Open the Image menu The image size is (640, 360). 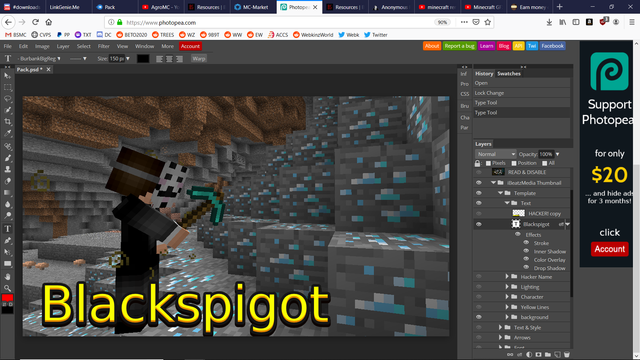tap(42, 46)
